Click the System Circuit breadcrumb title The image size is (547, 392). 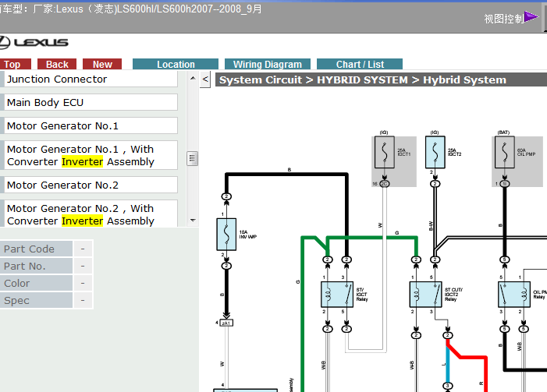pos(363,79)
